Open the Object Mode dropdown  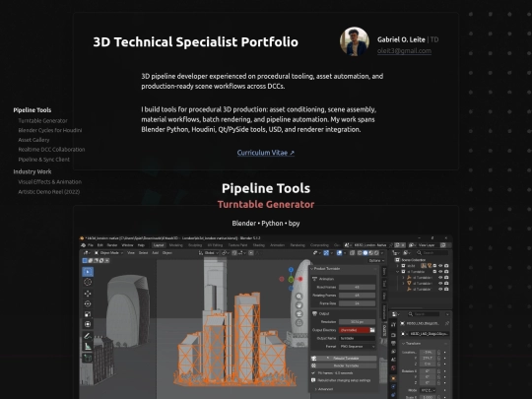pyautogui.click(x=108, y=253)
